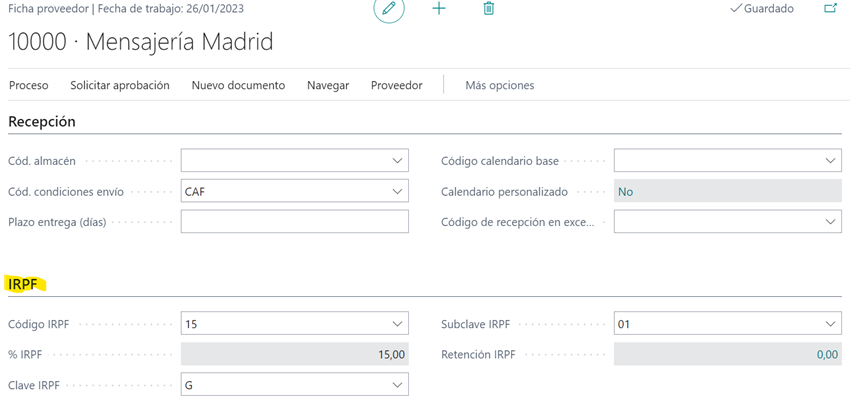Open the Nuevo documento menu
This screenshot has height=399, width=850.
tap(239, 85)
